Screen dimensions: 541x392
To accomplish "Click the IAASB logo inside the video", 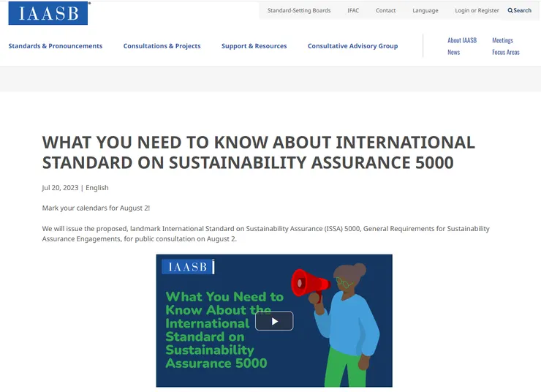I will pyautogui.click(x=188, y=267).
